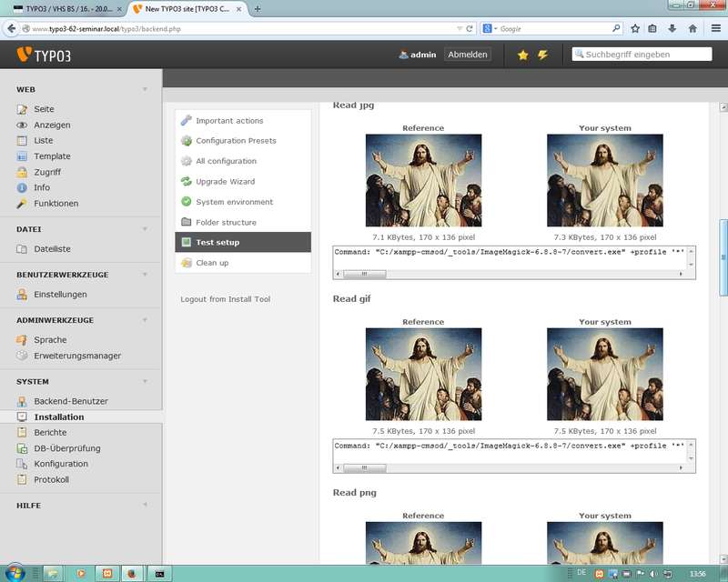The width and height of the screenshot is (728, 582).
Task: Select System environment menu item
Action: [234, 202]
